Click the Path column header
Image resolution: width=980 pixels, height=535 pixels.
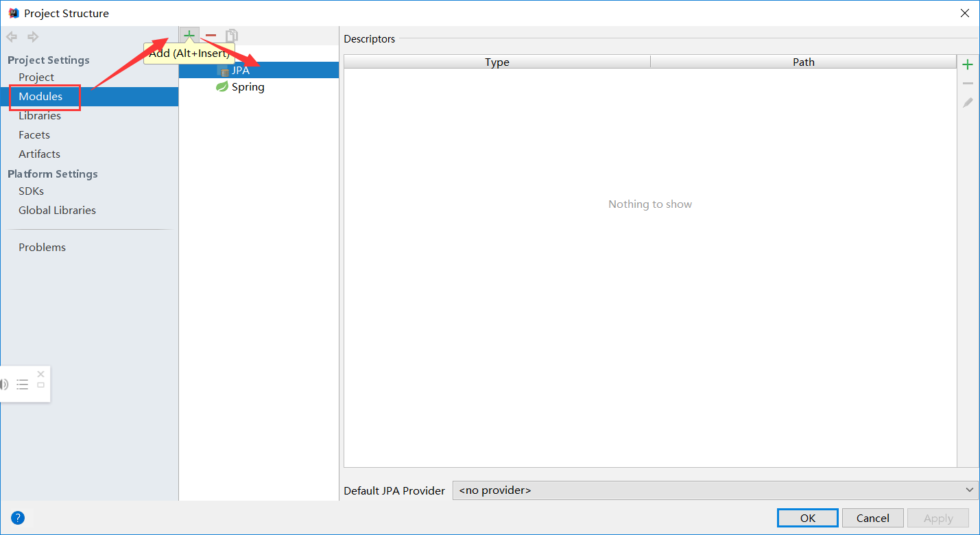coord(804,62)
